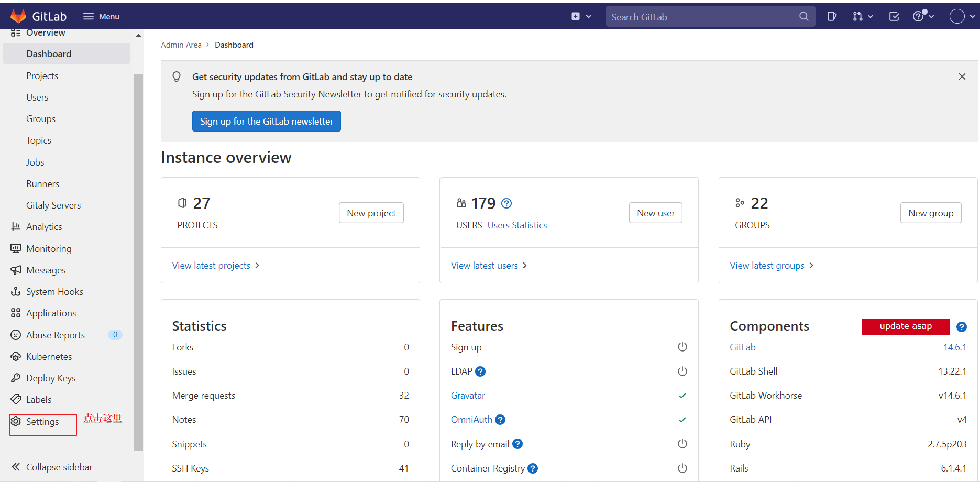
Task: Open the issues icon in top bar
Action: click(x=832, y=17)
